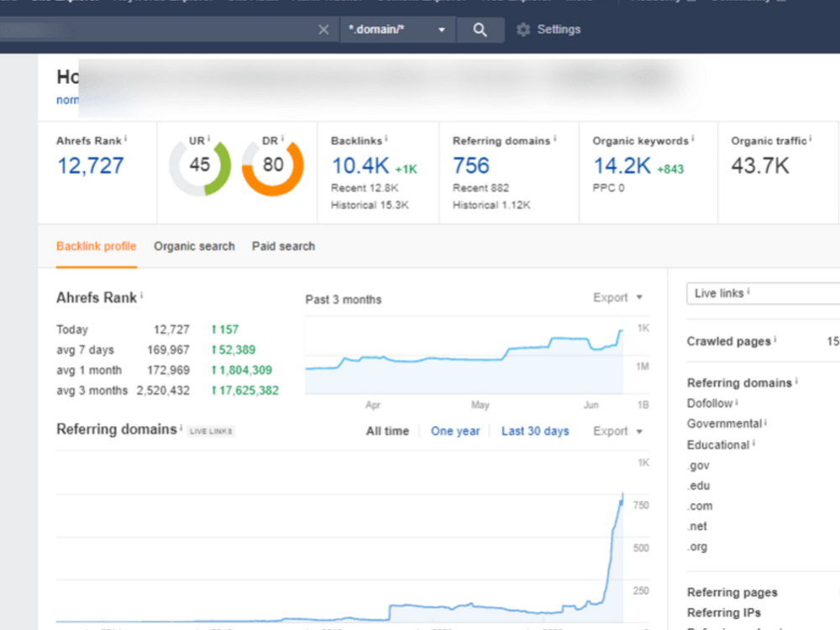Select One year range for Referring domains
Image resolution: width=840 pixels, height=630 pixels.
pos(455,431)
